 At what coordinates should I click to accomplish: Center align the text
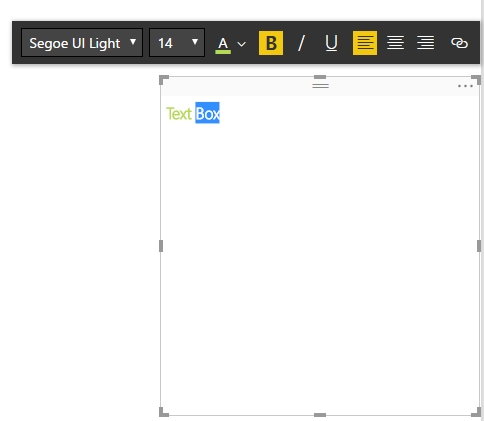pos(395,43)
